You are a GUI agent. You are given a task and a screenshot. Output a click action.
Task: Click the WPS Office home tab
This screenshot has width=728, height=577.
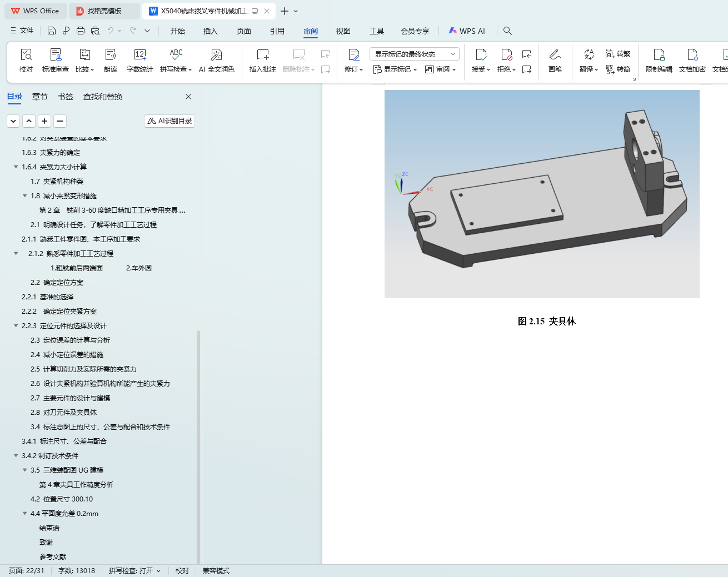(x=35, y=11)
